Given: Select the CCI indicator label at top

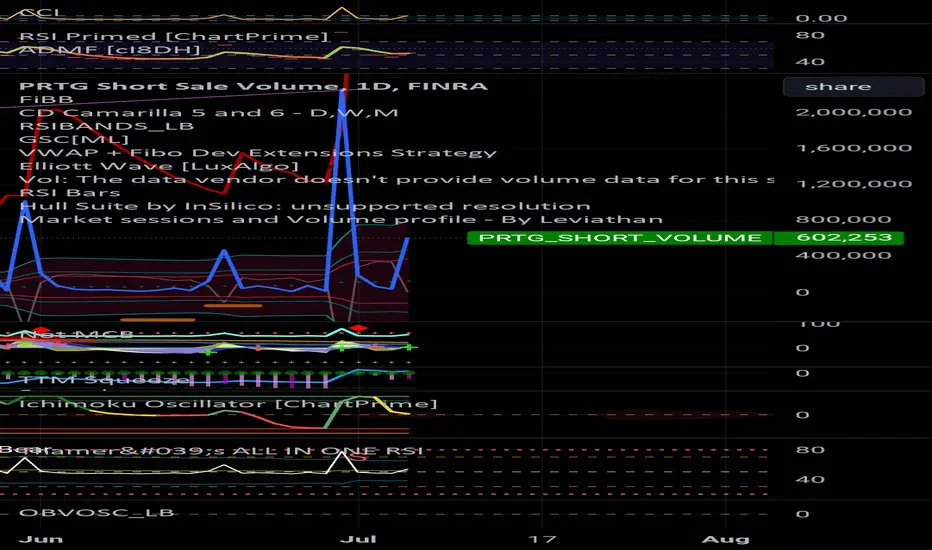Looking at the screenshot, I should point(40,12).
